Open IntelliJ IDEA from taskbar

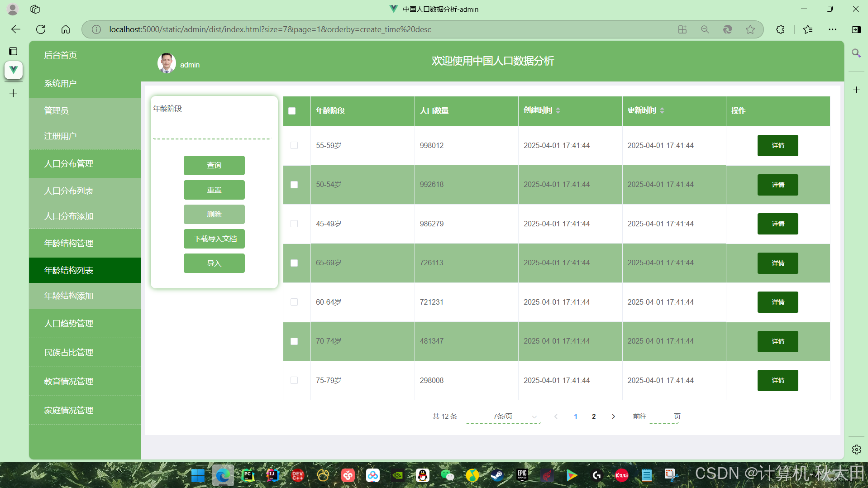point(273,475)
